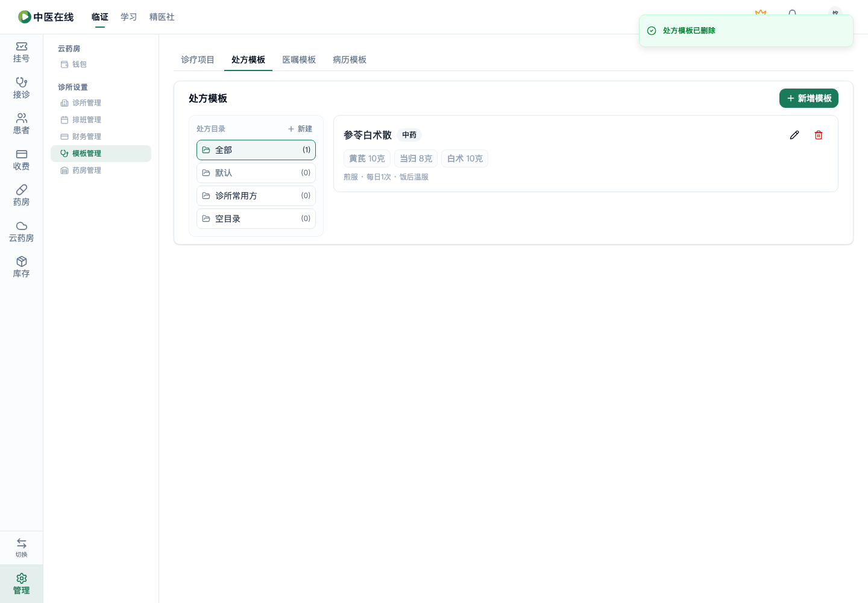Click the 云药房 section header in submenu
Screen dimensions: 868x603
(x=69, y=49)
